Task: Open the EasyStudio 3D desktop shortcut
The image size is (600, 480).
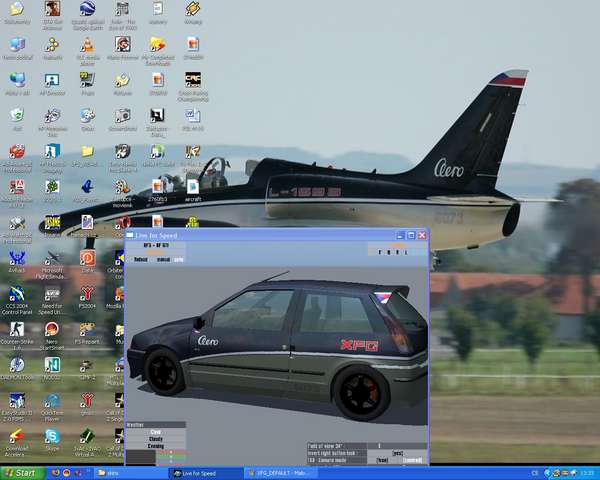Action: (17, 407)
